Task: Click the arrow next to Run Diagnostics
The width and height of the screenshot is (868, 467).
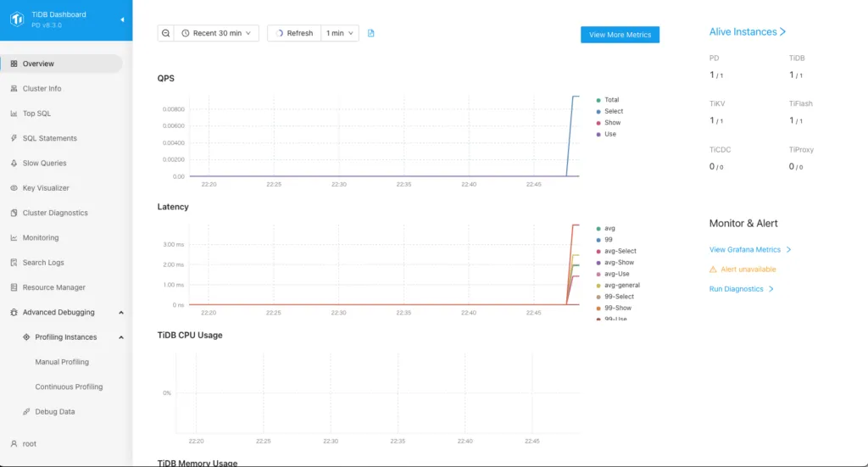Action: pos(771,289)
